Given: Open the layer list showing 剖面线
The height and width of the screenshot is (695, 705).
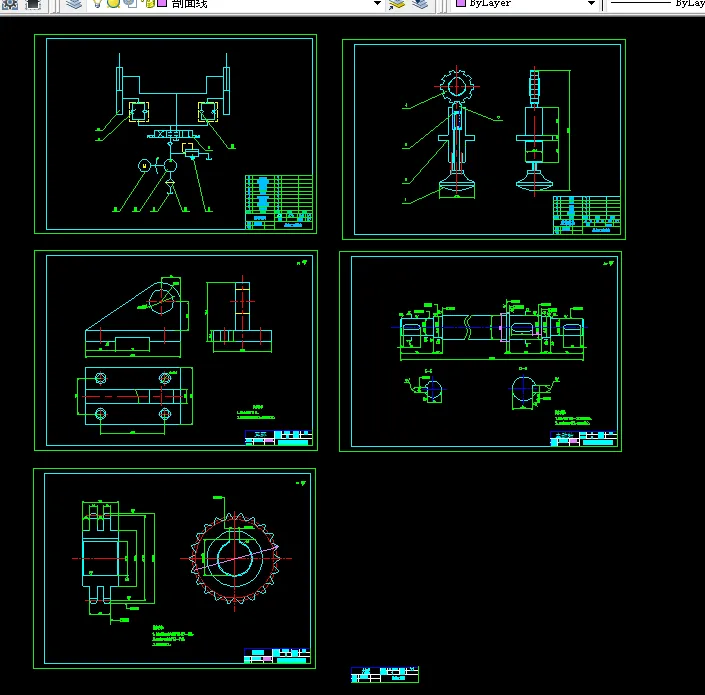Looking at the screenshot, I should click(x=236, y=4).
